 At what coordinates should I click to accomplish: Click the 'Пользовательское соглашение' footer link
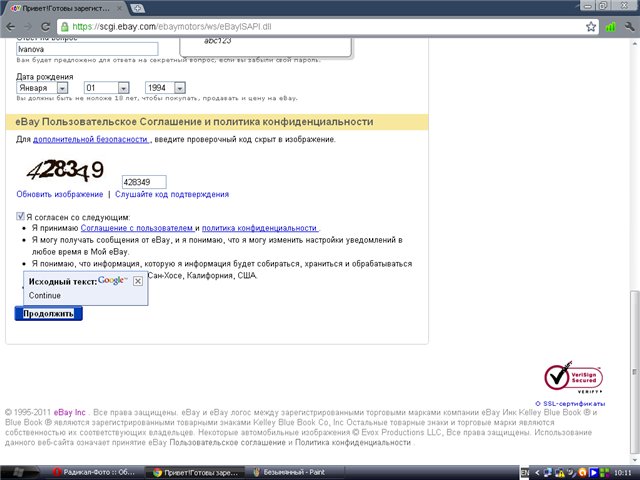coord(227,442)
